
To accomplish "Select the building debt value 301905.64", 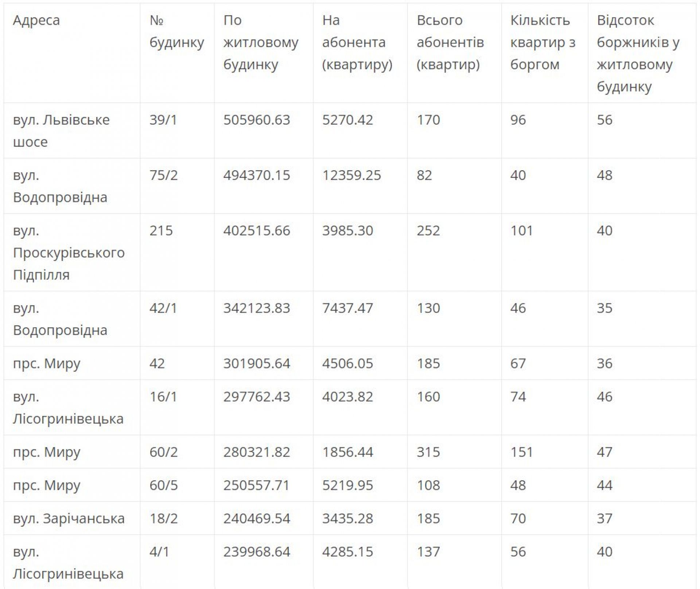I will click(x=257, y=363).
